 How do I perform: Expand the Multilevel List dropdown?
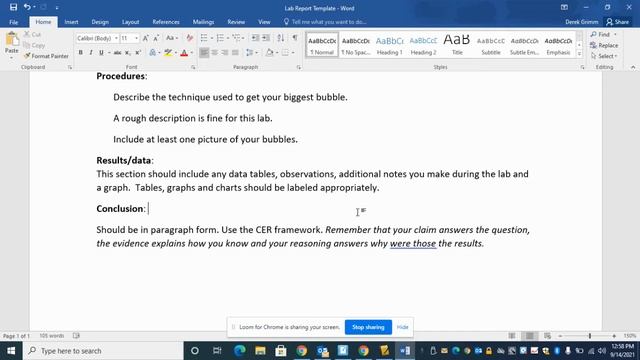coord(243,38)
